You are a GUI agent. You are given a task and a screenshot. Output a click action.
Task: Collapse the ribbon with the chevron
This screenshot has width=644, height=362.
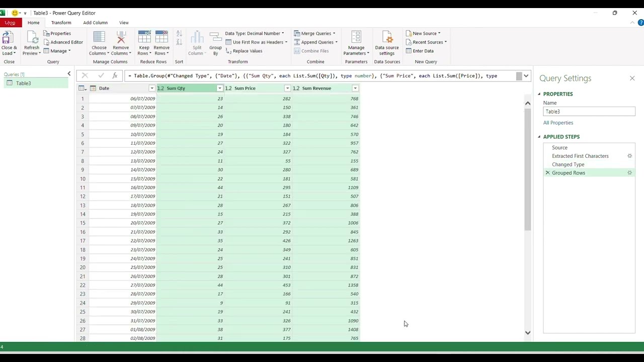pyautogui.click(x=632, y=23)
